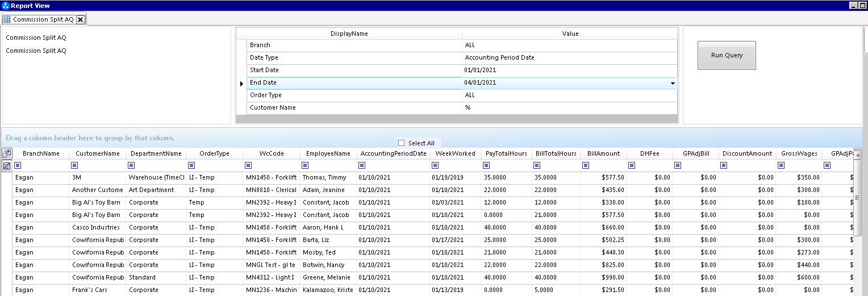Click the row indicator arrow beside End Date
Screen dimensions: 868x296
(242, 84)
